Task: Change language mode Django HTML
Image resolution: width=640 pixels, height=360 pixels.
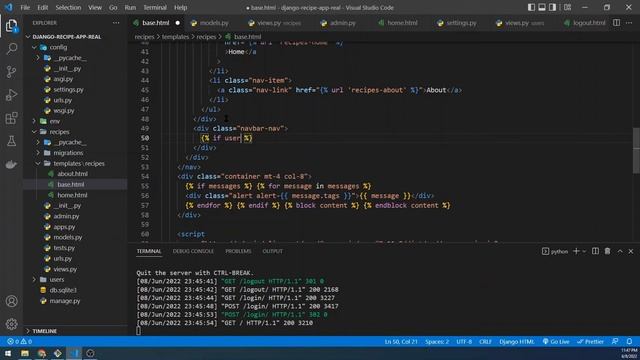Action: click(x=516, y=341)
